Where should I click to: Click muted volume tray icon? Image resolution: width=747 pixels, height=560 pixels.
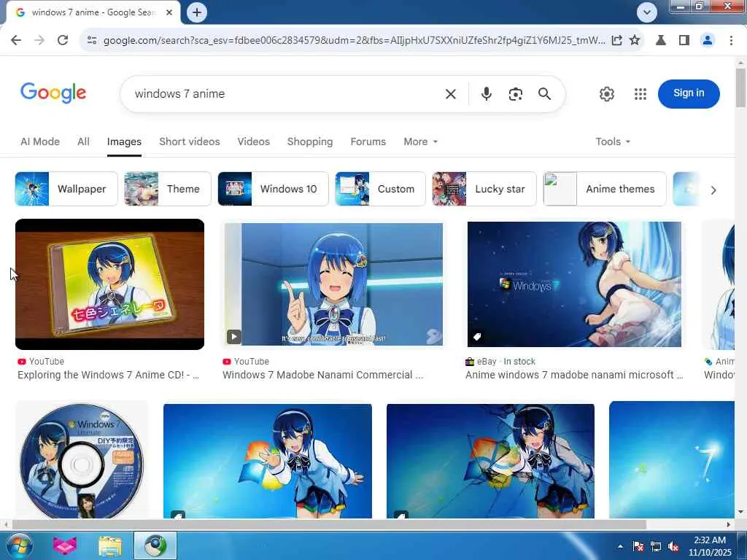(x=673, y=547)
